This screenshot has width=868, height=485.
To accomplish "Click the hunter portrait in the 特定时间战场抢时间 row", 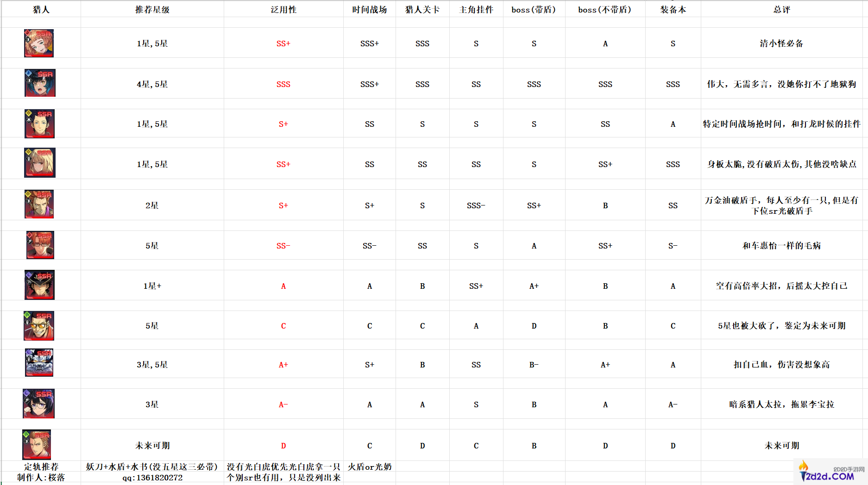I will pos(39,124).
